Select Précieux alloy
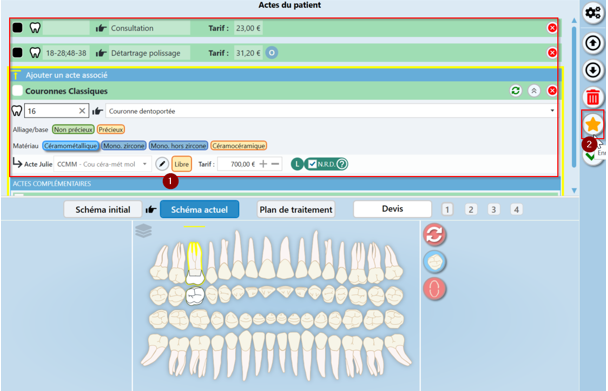 click(x=111, y=130)
